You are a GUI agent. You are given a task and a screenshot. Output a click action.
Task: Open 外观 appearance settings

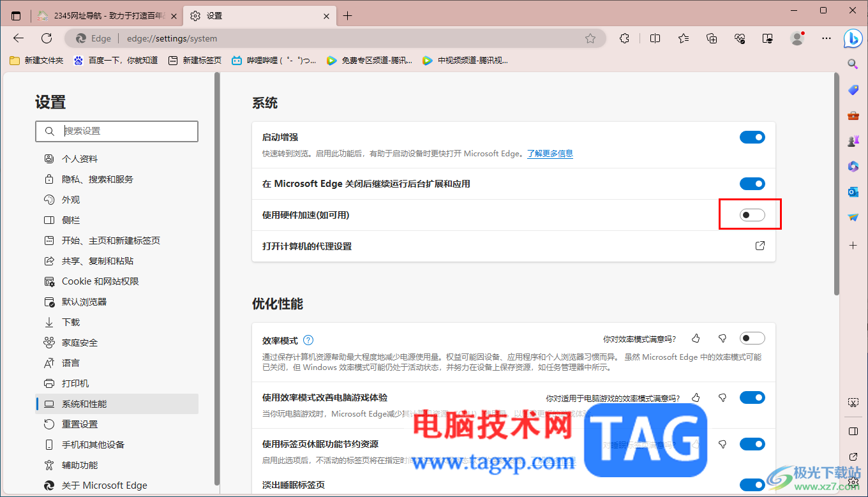click(117, 200)
